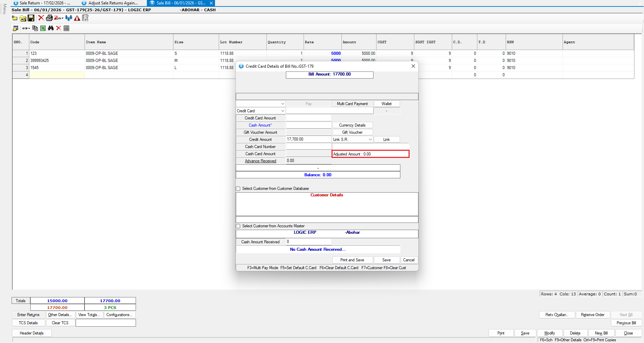
Task: Click the floppy disk save icon
Action: pyautogui.click(x=31, y=18)
